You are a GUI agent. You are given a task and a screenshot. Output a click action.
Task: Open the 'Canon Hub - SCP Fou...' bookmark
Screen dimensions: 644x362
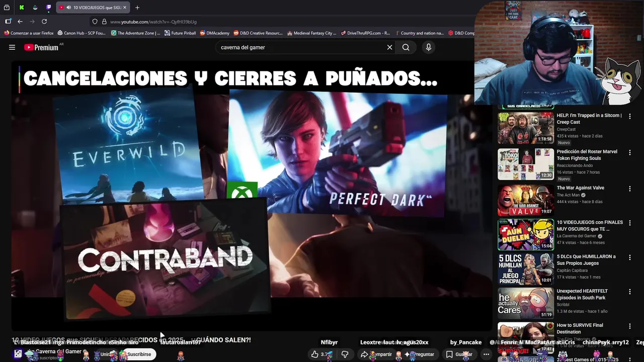[82, 33]
